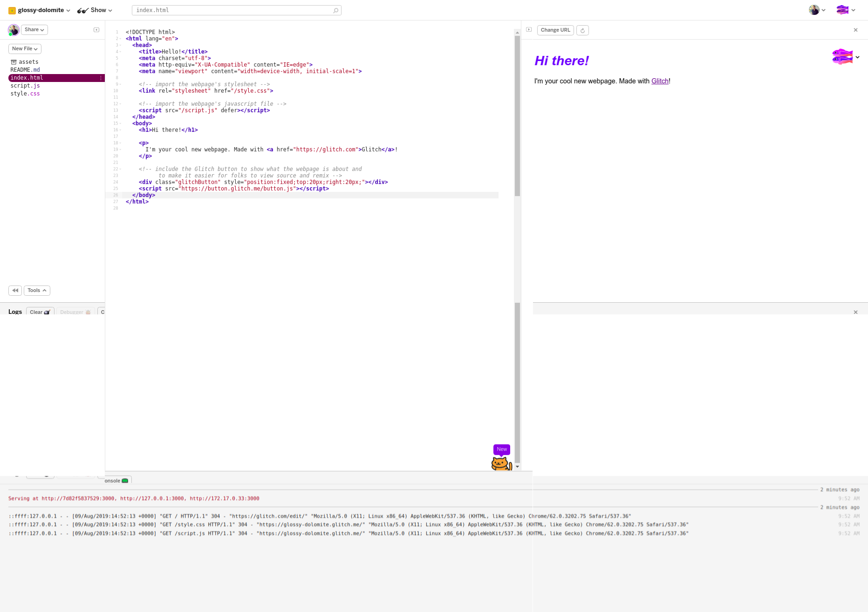Fold the html tag at line 2
The width and height of the screenshot is (868, 612).
coord(120,39)
